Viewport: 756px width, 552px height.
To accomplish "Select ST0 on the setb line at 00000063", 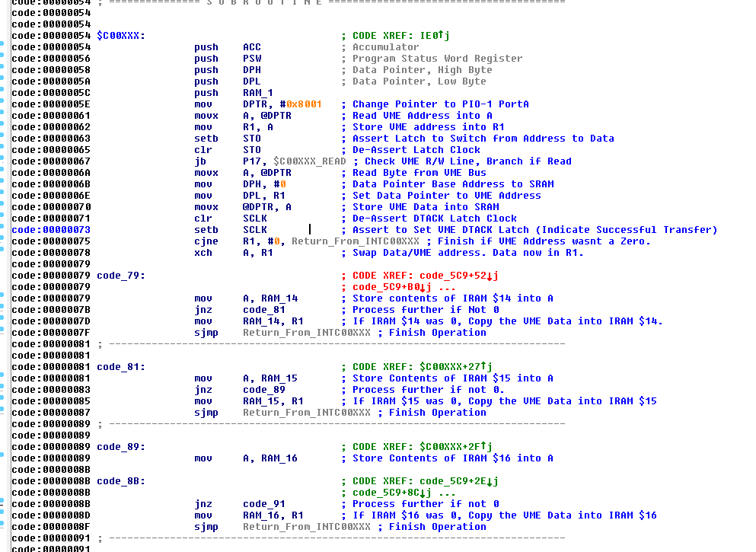I will pos(252,139).
